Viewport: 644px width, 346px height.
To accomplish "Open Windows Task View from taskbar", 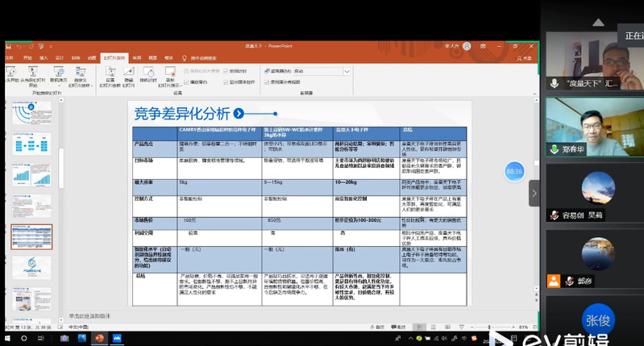I will [x=40, y=338].
